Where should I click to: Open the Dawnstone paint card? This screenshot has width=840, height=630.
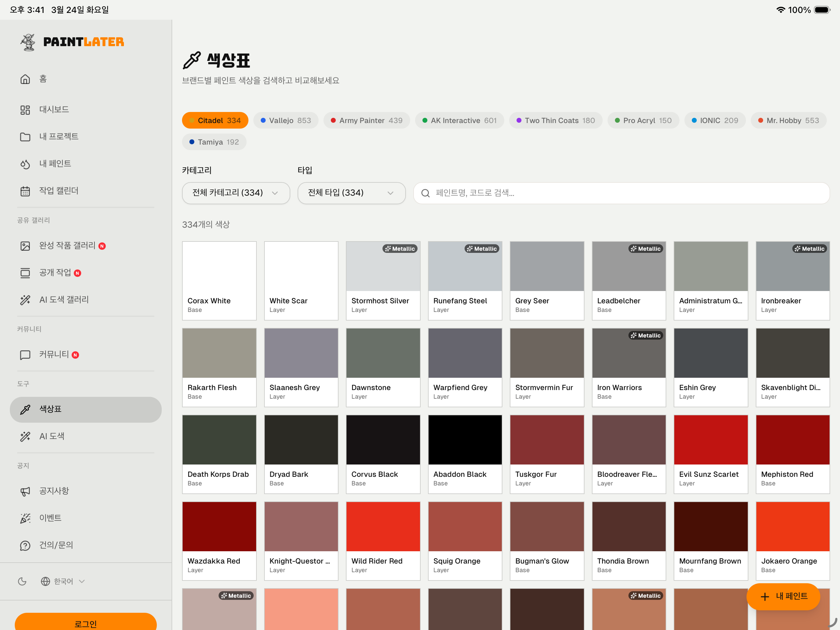(383, 367)
